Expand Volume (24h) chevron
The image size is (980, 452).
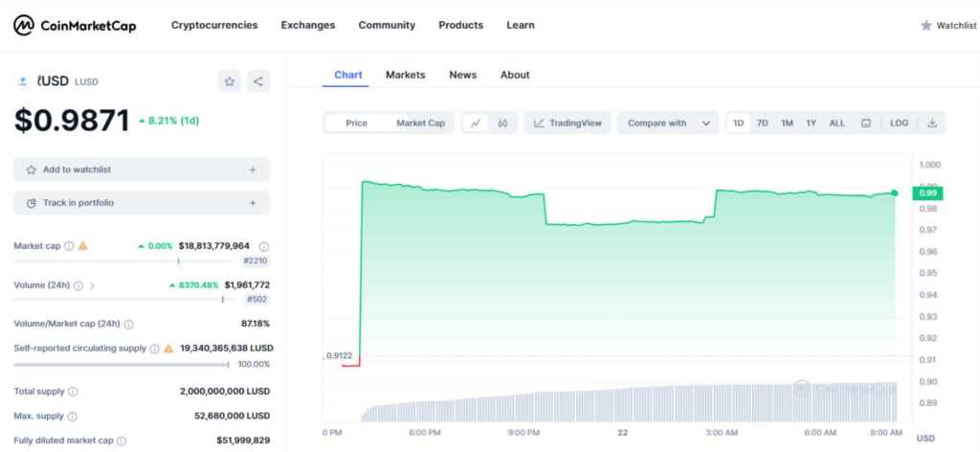tap(93, 285)
